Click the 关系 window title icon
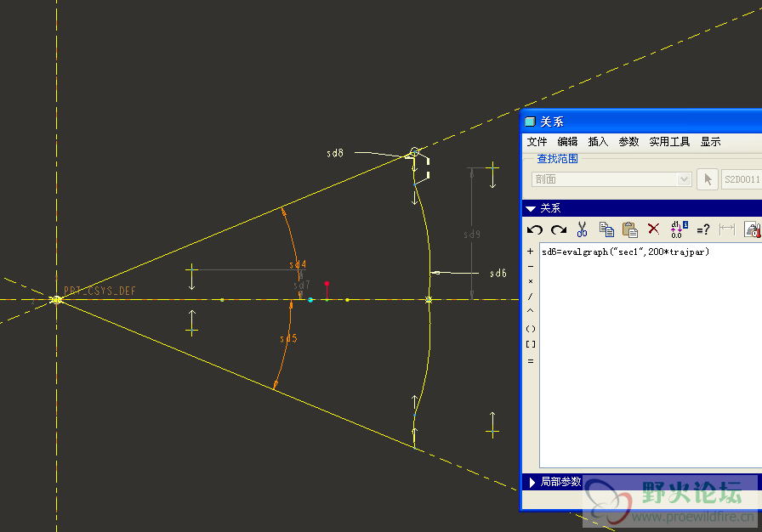The height and width of the screenshot is (532, 762). click(x=530, y=122)
